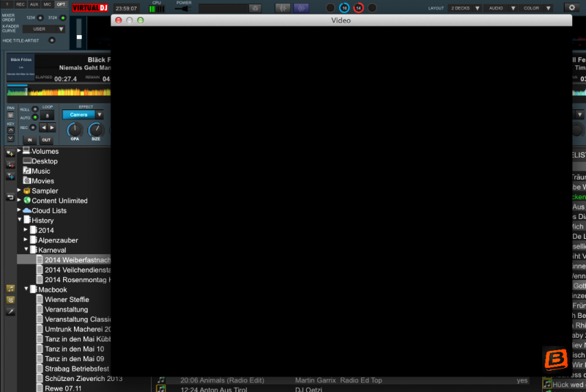Open the 2 DECKS layout dropdown
This screenshot has height=392, width=586.
pos(465,8)
